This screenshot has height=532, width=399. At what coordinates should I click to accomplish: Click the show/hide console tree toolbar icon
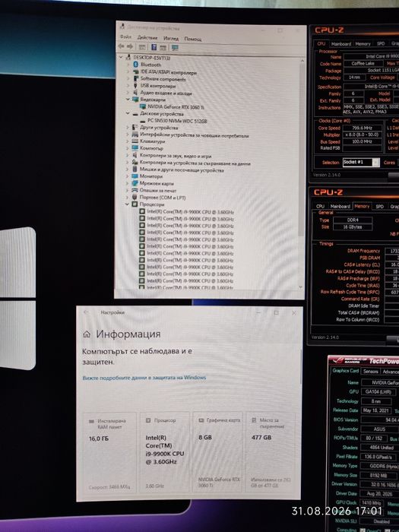coord(142,47)
